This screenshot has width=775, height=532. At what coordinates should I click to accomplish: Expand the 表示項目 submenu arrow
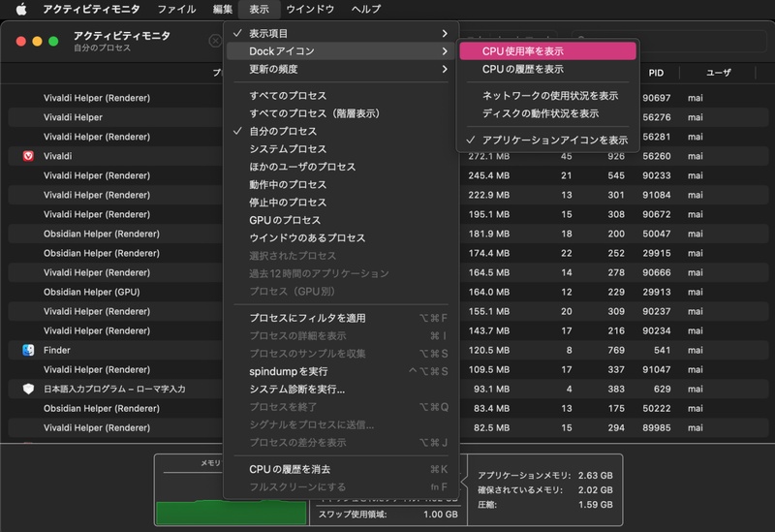[445, 33]
